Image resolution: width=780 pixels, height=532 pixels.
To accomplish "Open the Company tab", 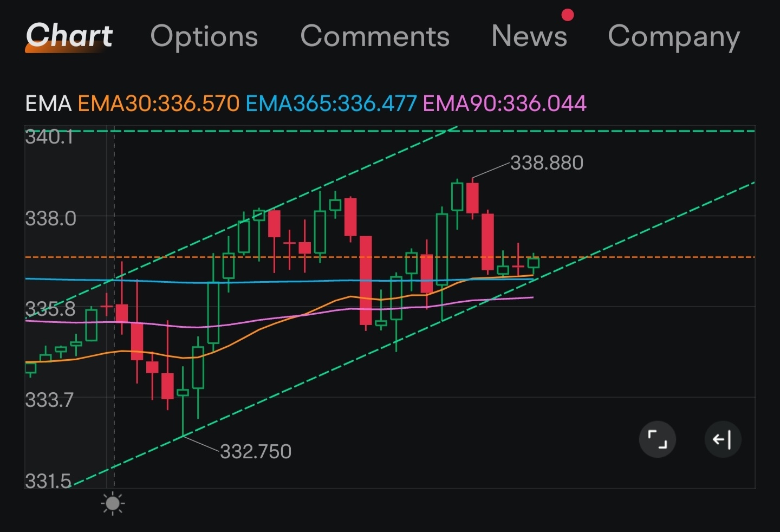I will [674, 37].
